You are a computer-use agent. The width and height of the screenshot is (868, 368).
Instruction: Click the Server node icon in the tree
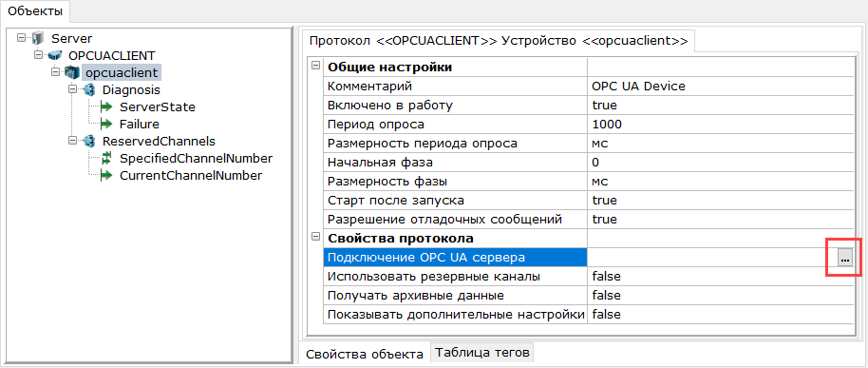(x=38, y=38)
